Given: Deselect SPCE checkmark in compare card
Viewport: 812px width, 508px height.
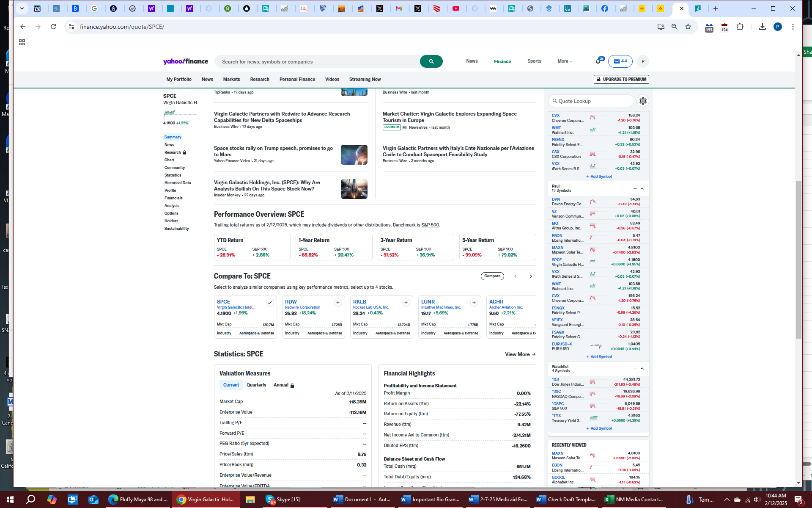Looking at the screenshot, I should click(x=269, y=302).
